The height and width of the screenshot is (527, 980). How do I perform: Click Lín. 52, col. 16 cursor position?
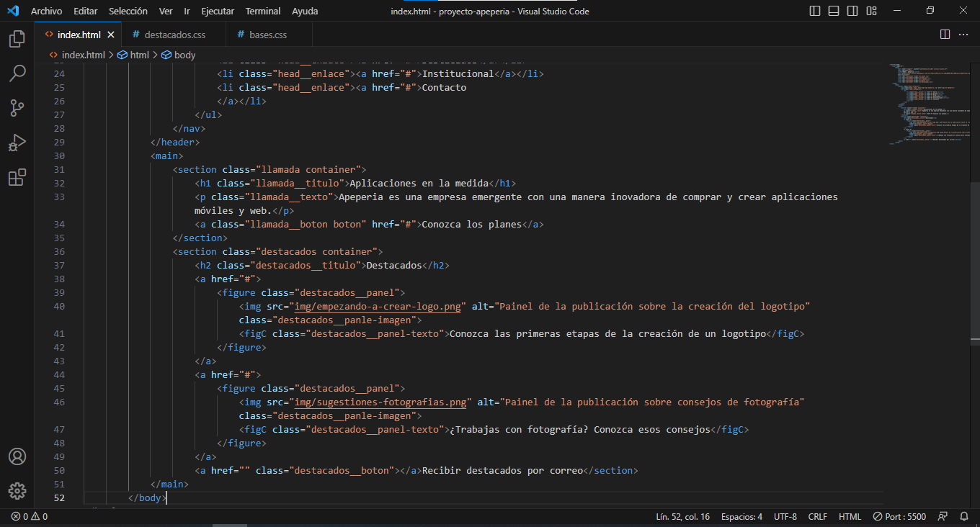(682, 516)
